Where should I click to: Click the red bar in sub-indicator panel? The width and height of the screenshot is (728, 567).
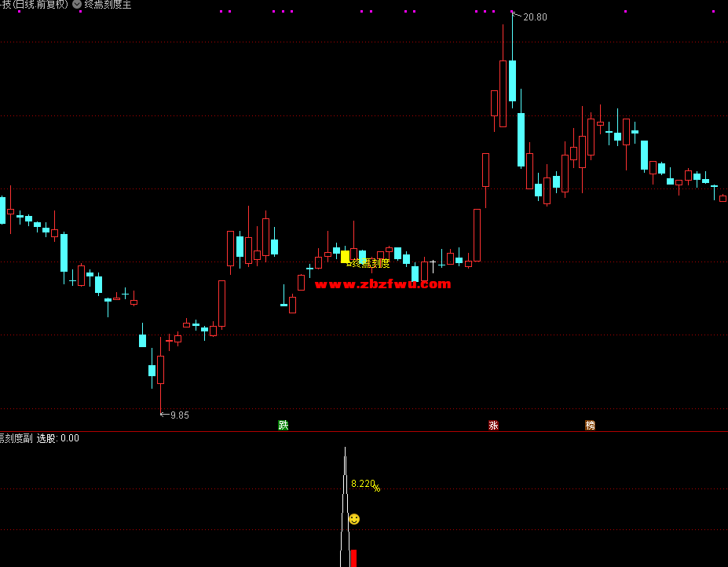[x=353, y=558]
